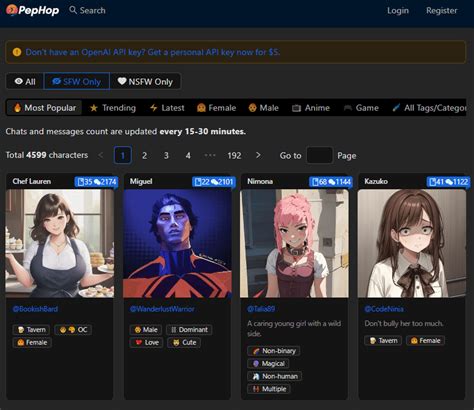Go to page 192
The width and height of the screenshot is (474, 410).
pos(234,155)
